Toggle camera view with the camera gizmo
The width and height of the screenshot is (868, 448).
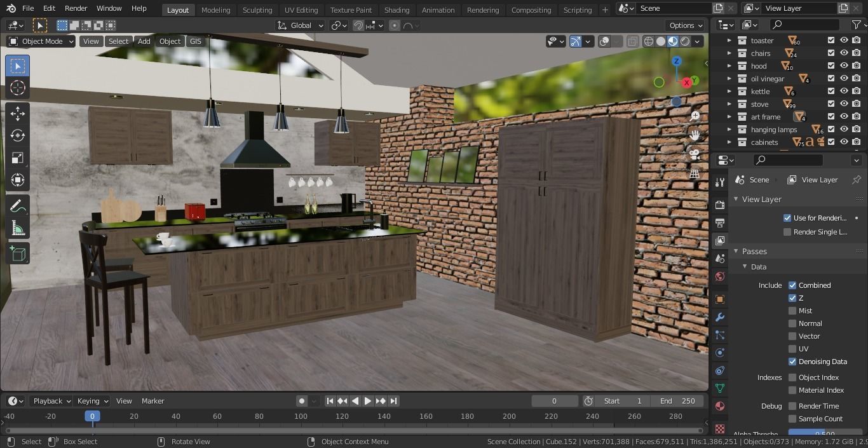(x=695, y=154)
